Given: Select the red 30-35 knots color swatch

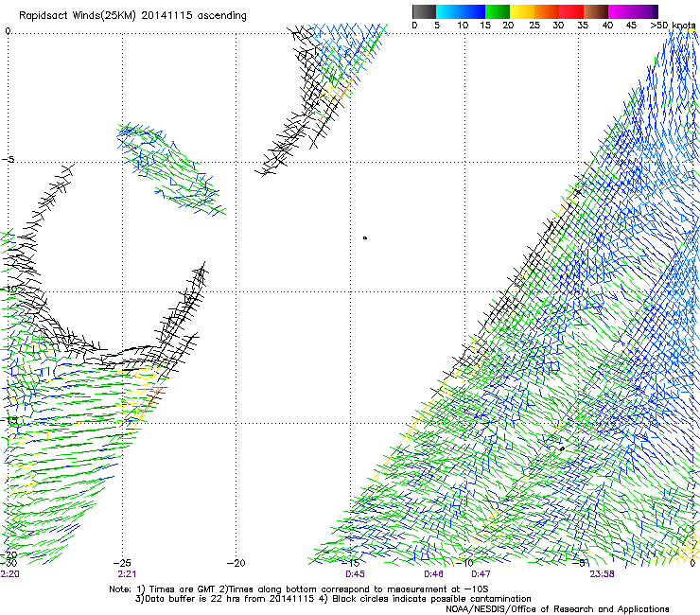Looking at the screenshot, I should [x=571, y=11].
